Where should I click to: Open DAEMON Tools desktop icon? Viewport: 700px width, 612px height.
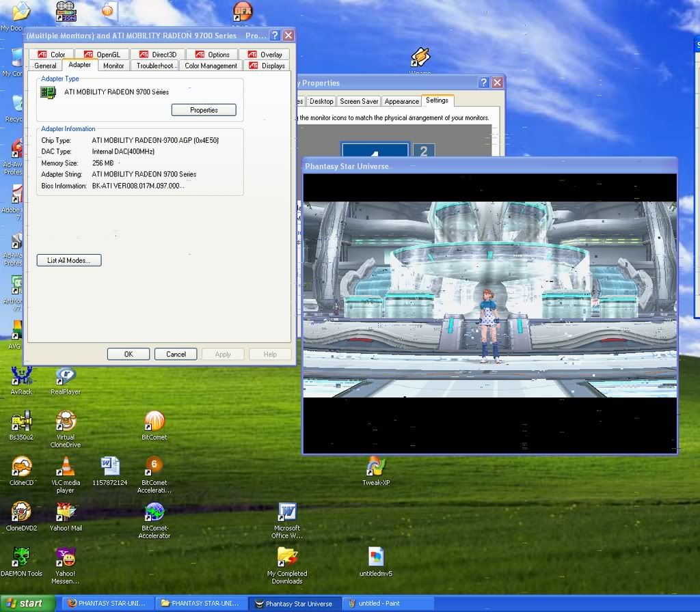[21, 562]
